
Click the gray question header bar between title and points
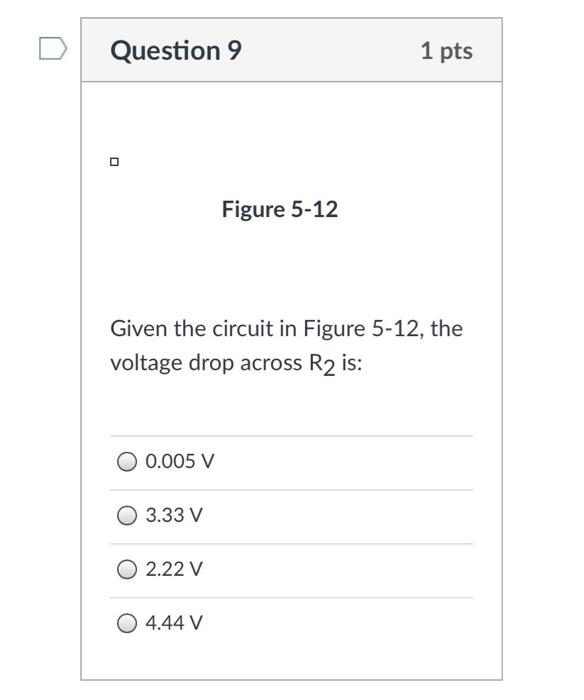click(x=330, y=50)
